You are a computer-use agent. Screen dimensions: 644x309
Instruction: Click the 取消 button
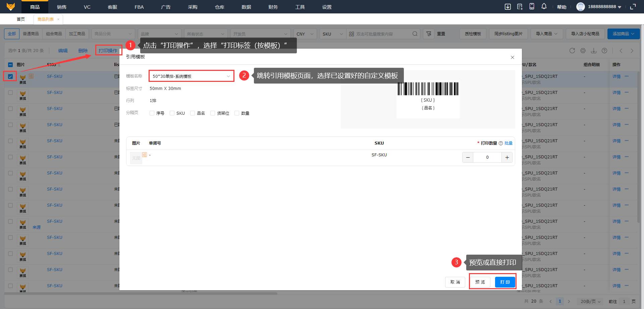455,282
